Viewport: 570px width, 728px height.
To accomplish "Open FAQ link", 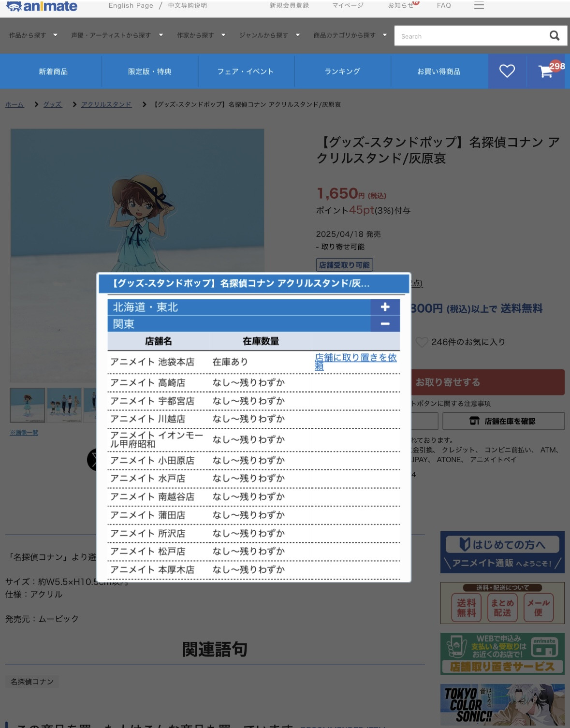I will click(x=444, y=5).
